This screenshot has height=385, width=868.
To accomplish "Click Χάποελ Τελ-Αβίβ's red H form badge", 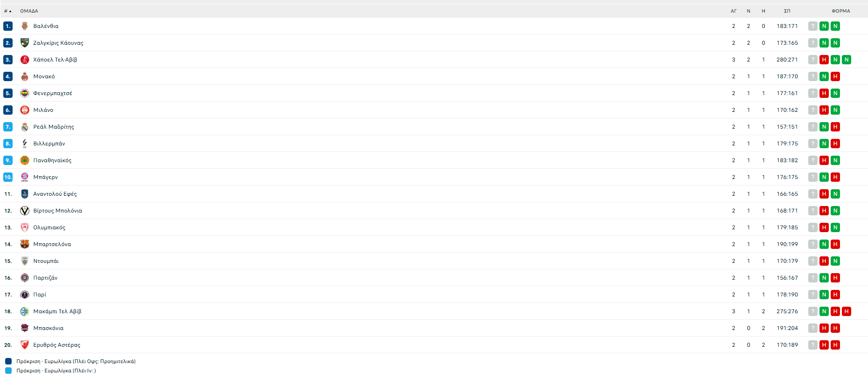I will [824, 60].
